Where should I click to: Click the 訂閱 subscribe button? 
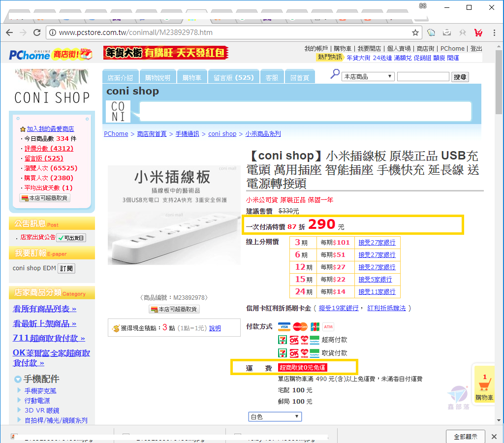click(66, 268)
